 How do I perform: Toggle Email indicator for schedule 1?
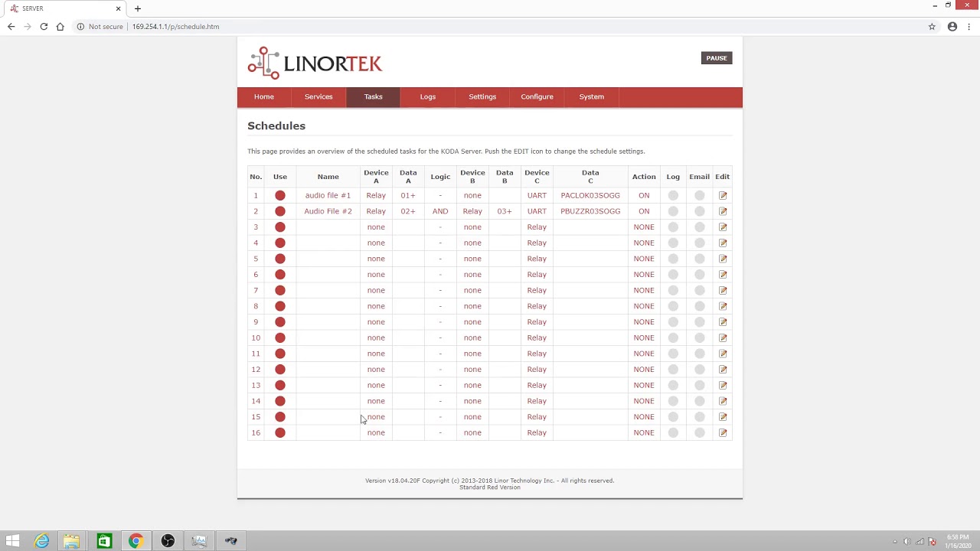tap(699, 195)
